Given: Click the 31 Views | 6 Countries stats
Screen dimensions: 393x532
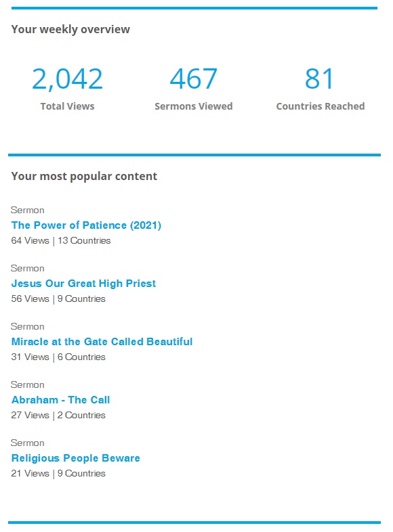Looking at the screenshot, I should tap(58, 357).
